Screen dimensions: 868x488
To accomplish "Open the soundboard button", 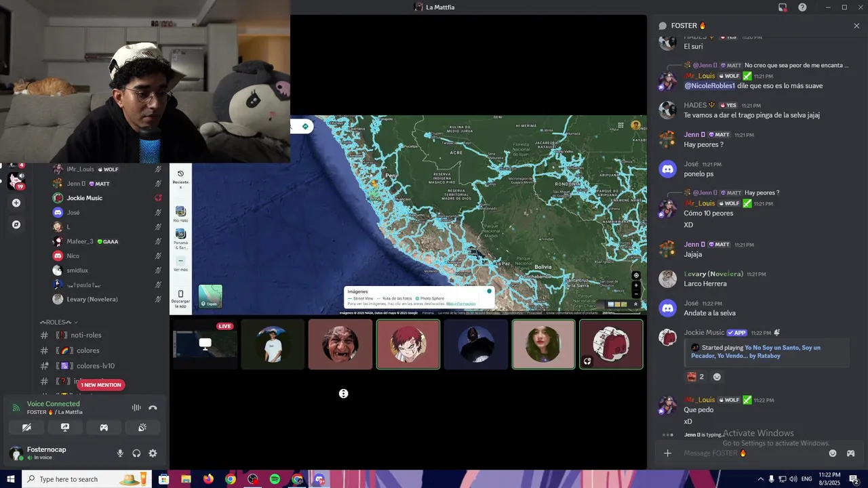I will [x=142, y=428].
